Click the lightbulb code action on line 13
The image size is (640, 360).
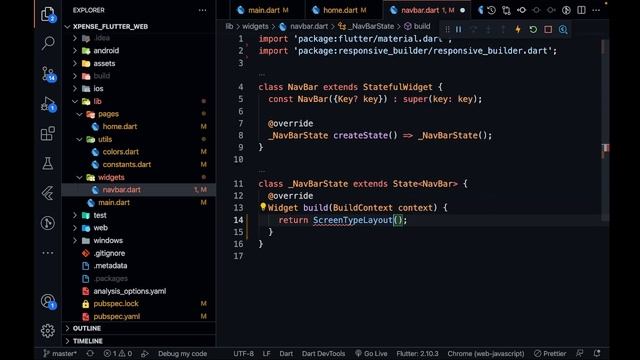click(263, 207)
